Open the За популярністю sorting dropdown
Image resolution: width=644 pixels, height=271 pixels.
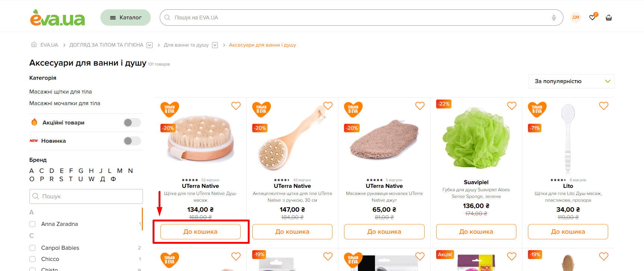[571, 81]
